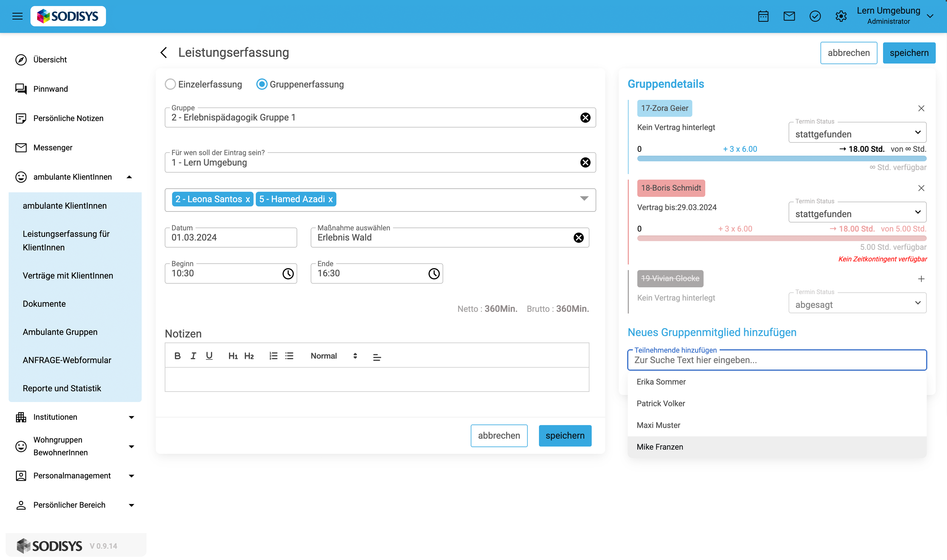
Task: Remove Hamed Azadi chip
Action: tap(330, 199)
